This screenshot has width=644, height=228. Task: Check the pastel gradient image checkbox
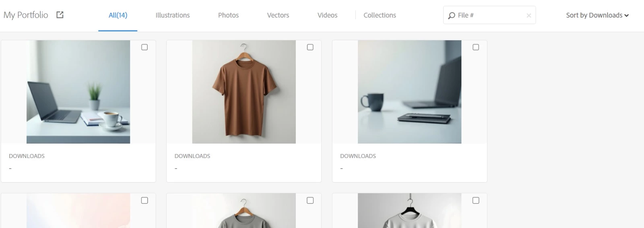[x=144, y=200]
